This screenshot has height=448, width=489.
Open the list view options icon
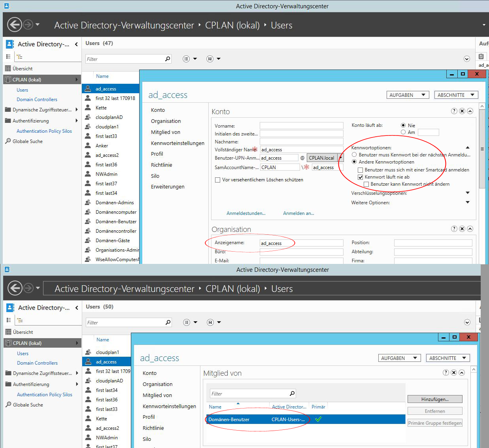point(186,58)
